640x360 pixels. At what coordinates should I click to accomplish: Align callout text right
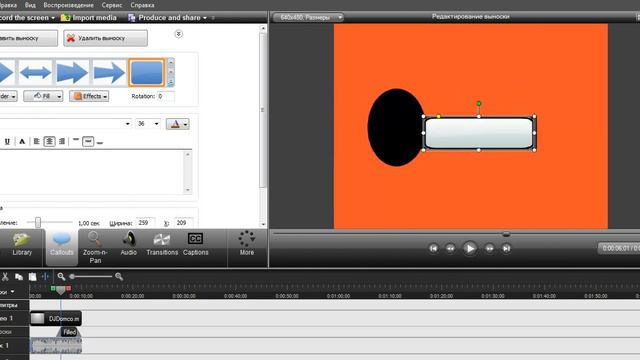pos(62,142)
